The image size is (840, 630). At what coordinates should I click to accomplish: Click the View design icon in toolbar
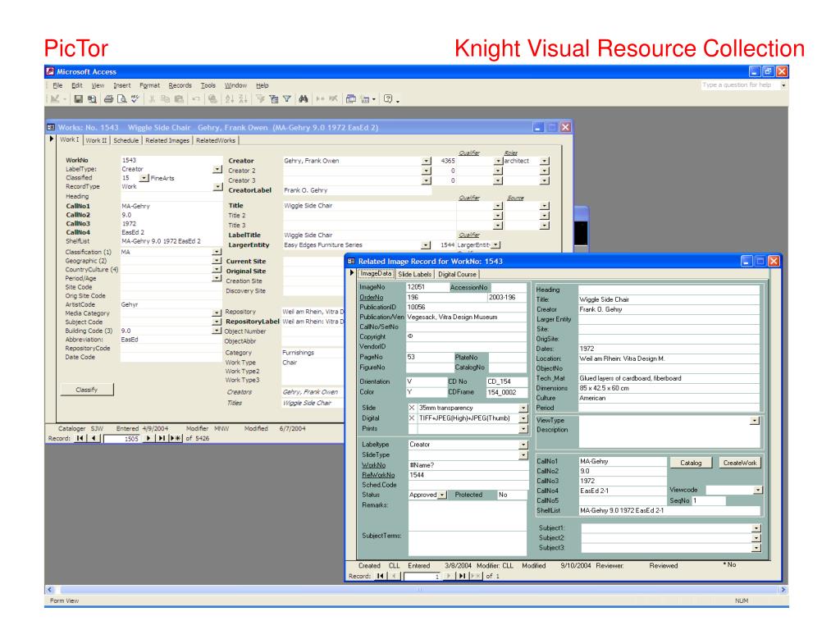55,99
